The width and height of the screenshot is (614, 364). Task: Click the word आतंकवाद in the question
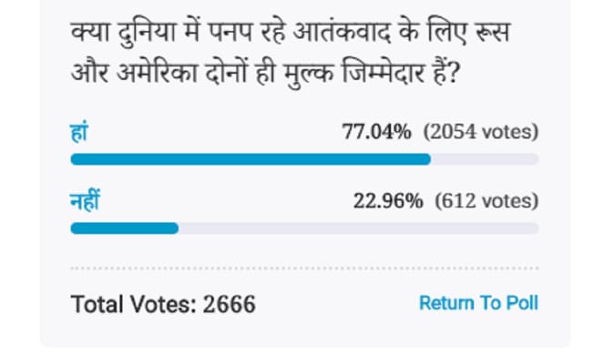coord(342,32)
